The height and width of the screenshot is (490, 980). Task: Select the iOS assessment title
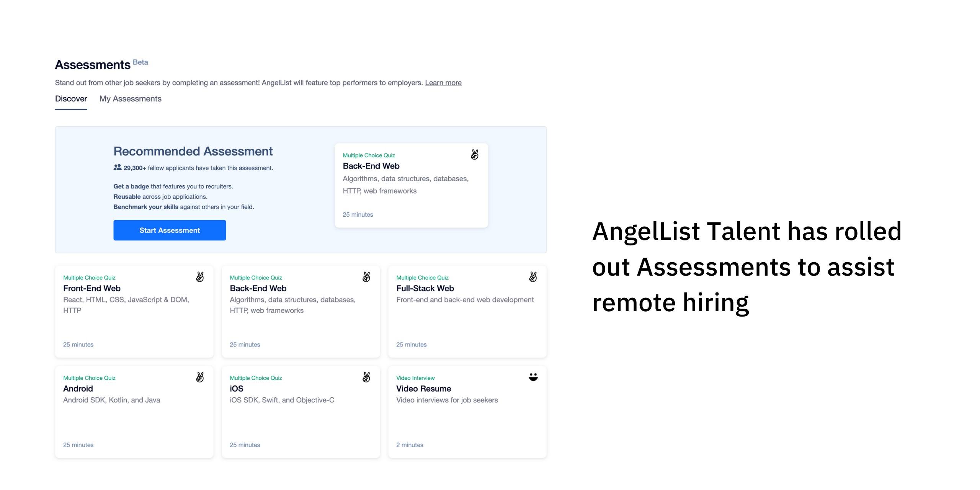pyautogui.click(x=237, y=389)
